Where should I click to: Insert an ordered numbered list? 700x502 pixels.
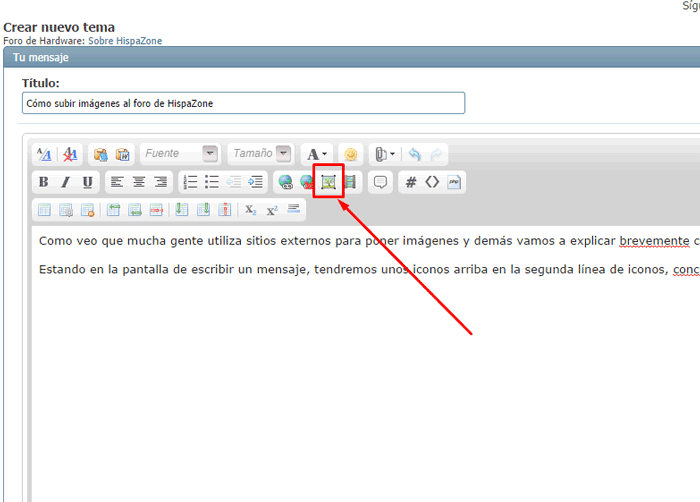pyautogui.click(x=190, y=182)
